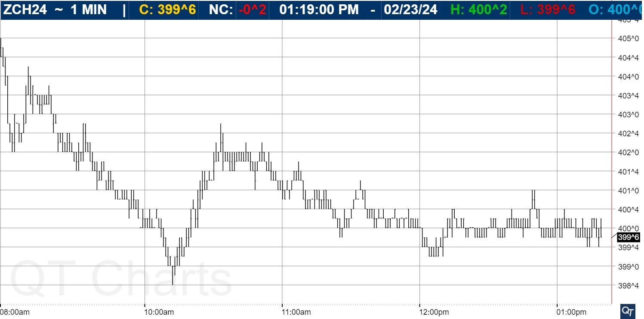Click the 10:00am time axis label
The height and width of the screenshot is (319, 644).
pyautogui.click(x=159, y=312)
